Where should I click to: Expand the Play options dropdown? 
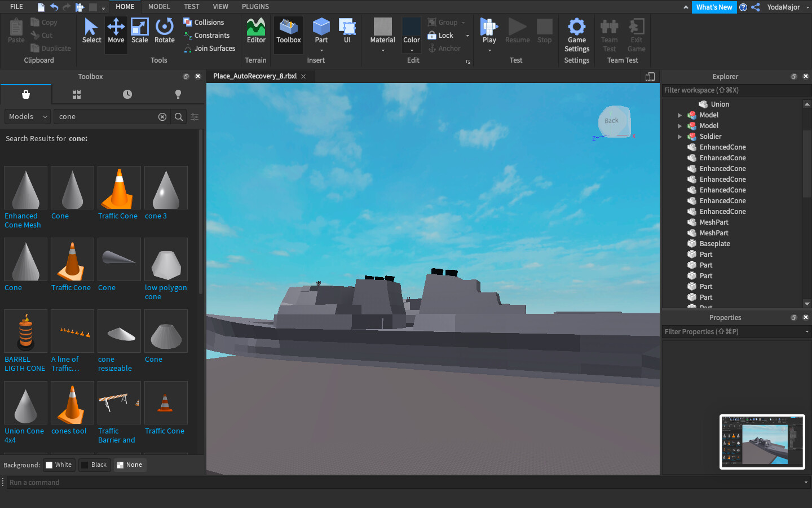point(489,50)
